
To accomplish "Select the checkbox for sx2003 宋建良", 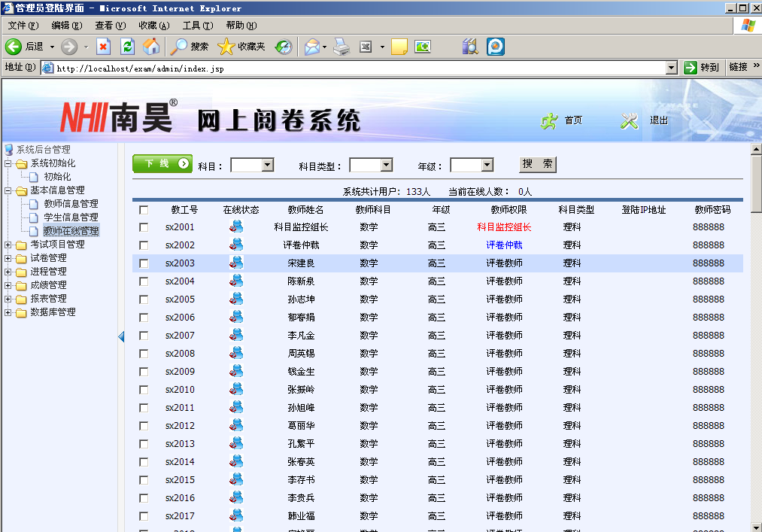I will [x=144, y=263].
